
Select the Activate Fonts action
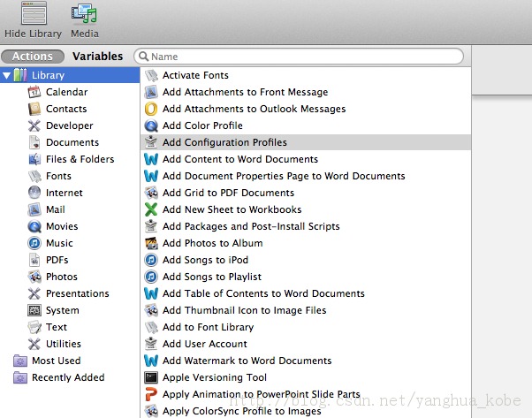pyautogui.click(x=306, y=75)
